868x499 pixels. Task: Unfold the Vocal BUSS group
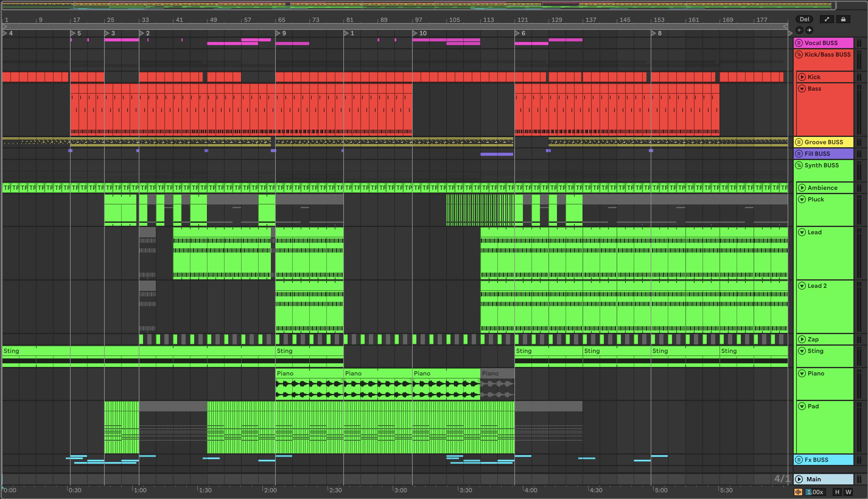coord(799,43)
